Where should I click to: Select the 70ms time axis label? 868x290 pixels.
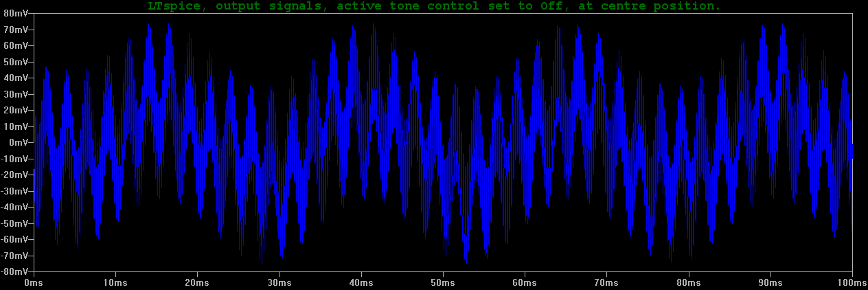pyautogui.click(x=606, y=282)
